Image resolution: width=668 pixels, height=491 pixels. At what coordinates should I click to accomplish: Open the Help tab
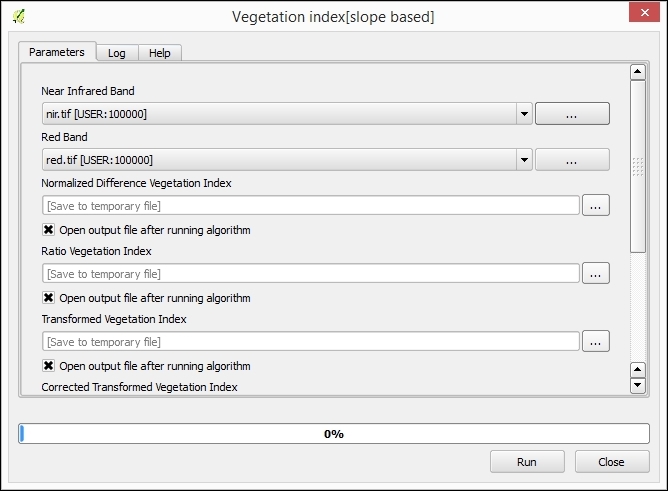(x=160, y=53)
